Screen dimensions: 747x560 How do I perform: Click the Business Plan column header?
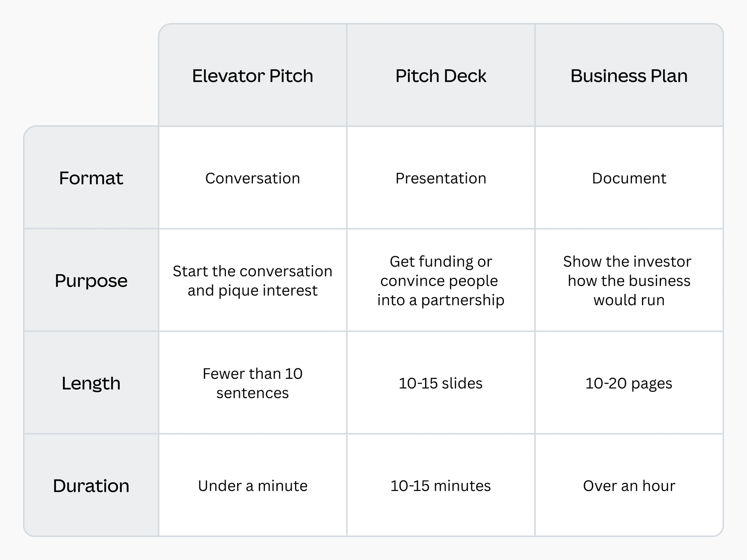coord(629,76)
